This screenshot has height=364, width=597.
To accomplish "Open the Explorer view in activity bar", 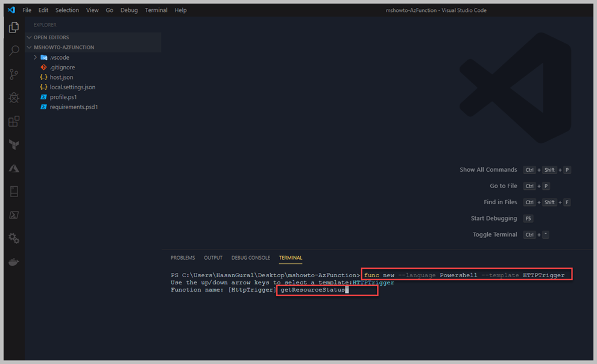I will 14,27.
